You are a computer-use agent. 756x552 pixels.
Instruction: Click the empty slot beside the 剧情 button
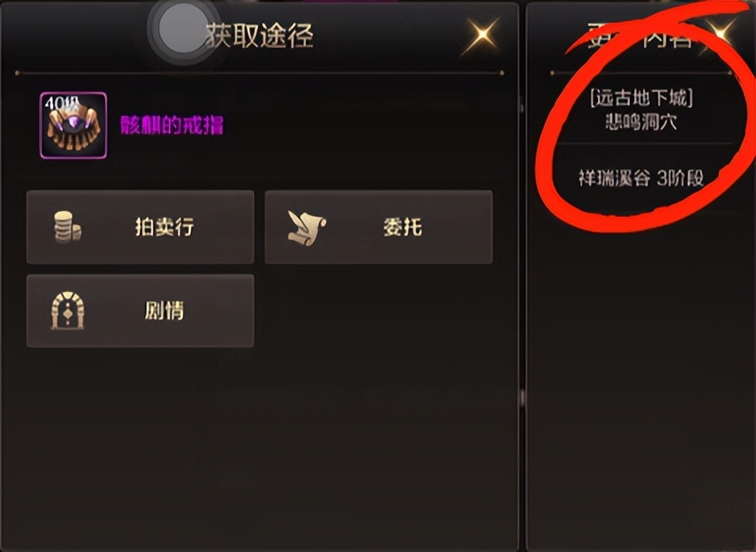[x=379, y=311]
